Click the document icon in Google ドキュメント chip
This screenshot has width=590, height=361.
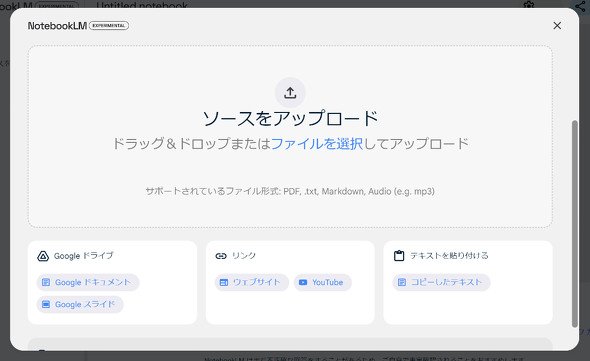(x=46, y=282)
